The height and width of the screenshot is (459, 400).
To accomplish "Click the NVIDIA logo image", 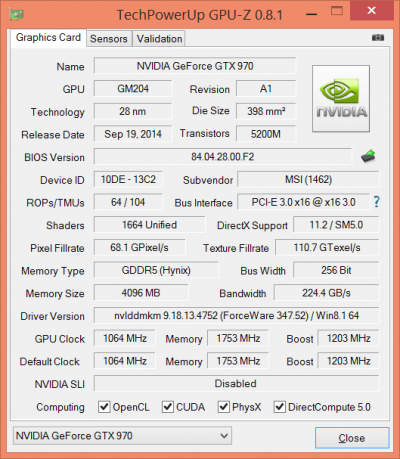I will (x=341, y=98).
